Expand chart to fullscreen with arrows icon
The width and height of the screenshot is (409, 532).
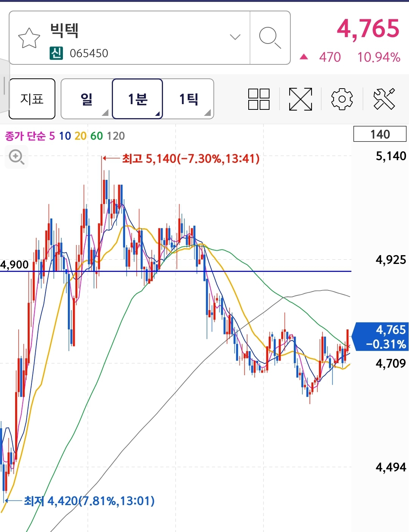301,99
